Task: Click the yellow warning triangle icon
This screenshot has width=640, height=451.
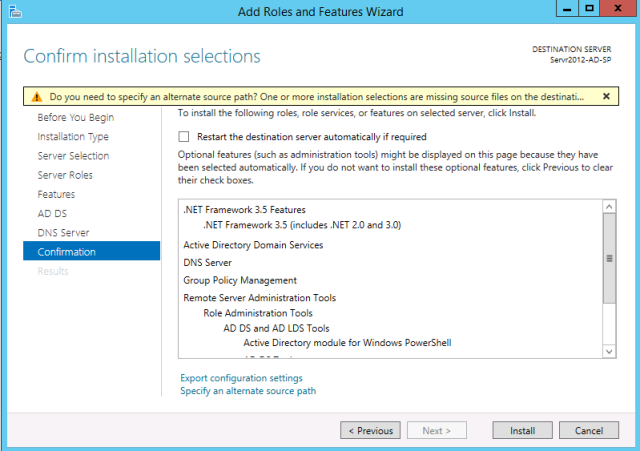Action: 37,97
